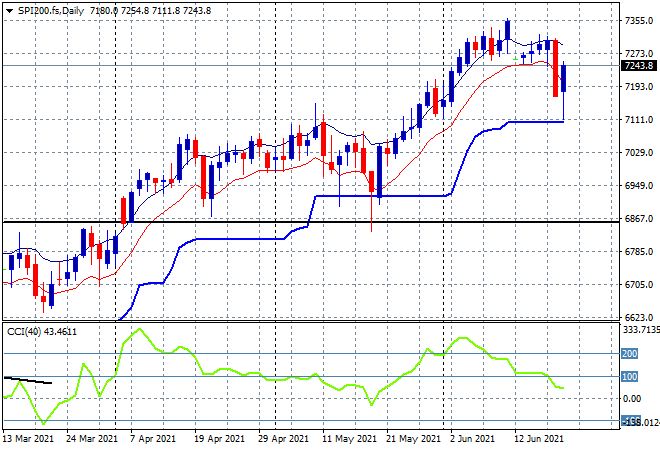Click the 7029.0 price axis label
660x450 pixels.
[x=639, y=152]
